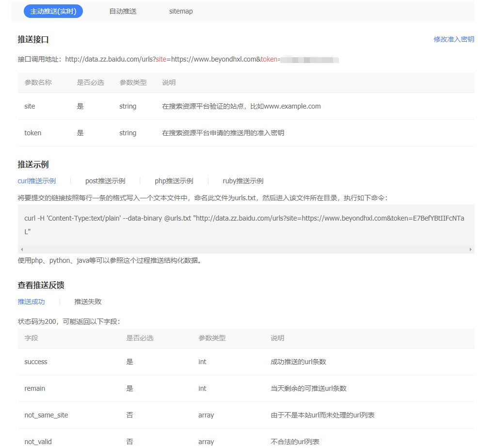Click the code box scroll-left arrow
Image resolution: width=478 pixels, height=448 pixels.
point(22,249)
